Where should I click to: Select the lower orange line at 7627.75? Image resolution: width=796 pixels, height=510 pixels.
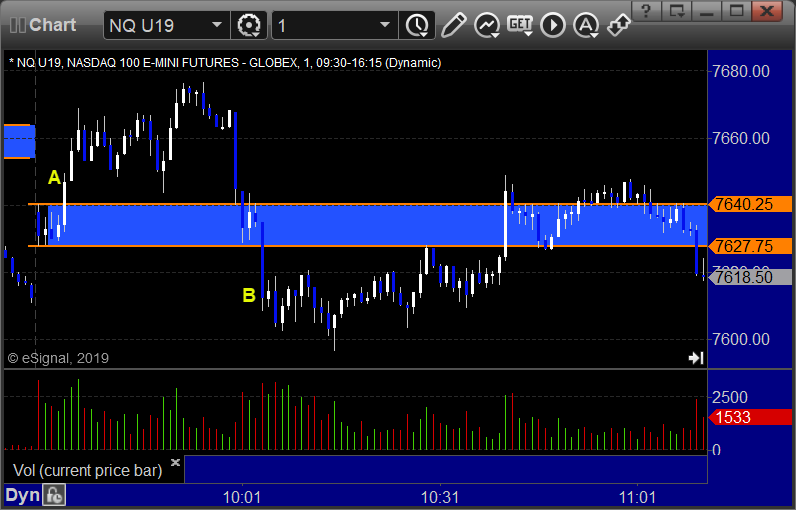pos(368,246)
